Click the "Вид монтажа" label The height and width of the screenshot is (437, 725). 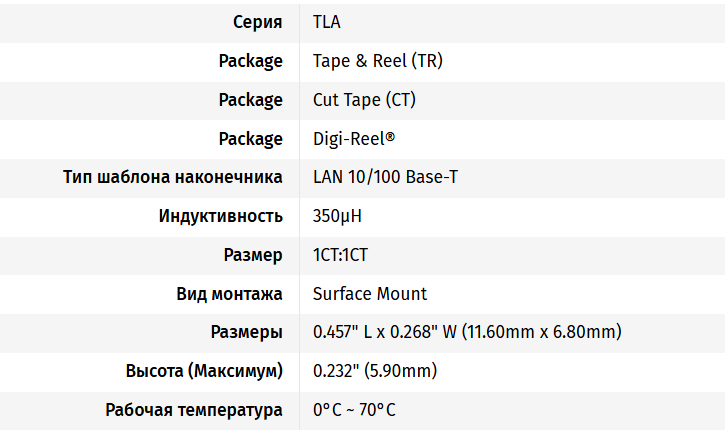pos(229,294)
